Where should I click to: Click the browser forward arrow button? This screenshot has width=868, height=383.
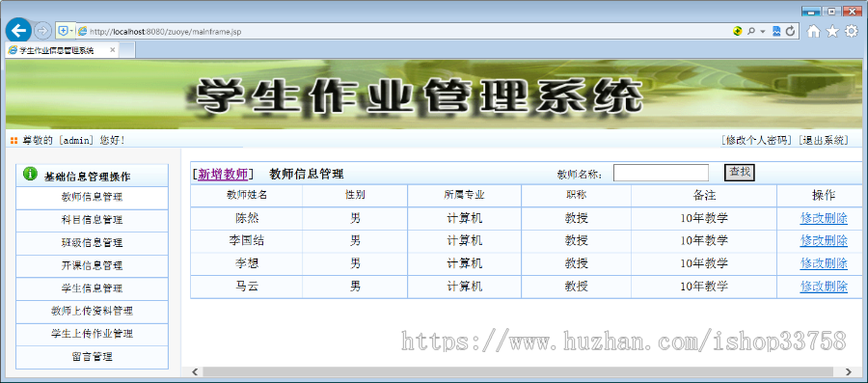[x=42, y=31]
